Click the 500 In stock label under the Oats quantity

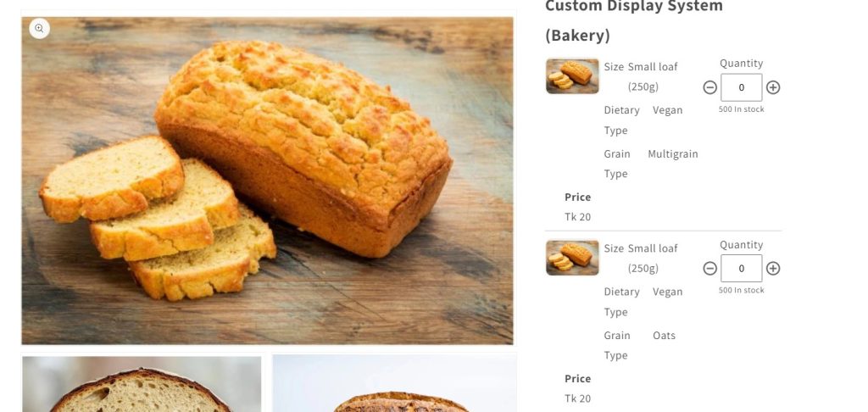coord(741,290)
